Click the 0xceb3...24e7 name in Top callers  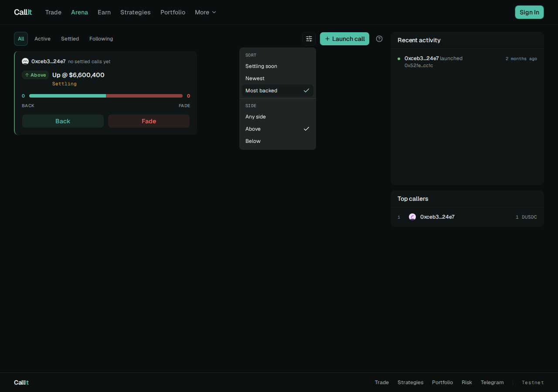point(437,217)
